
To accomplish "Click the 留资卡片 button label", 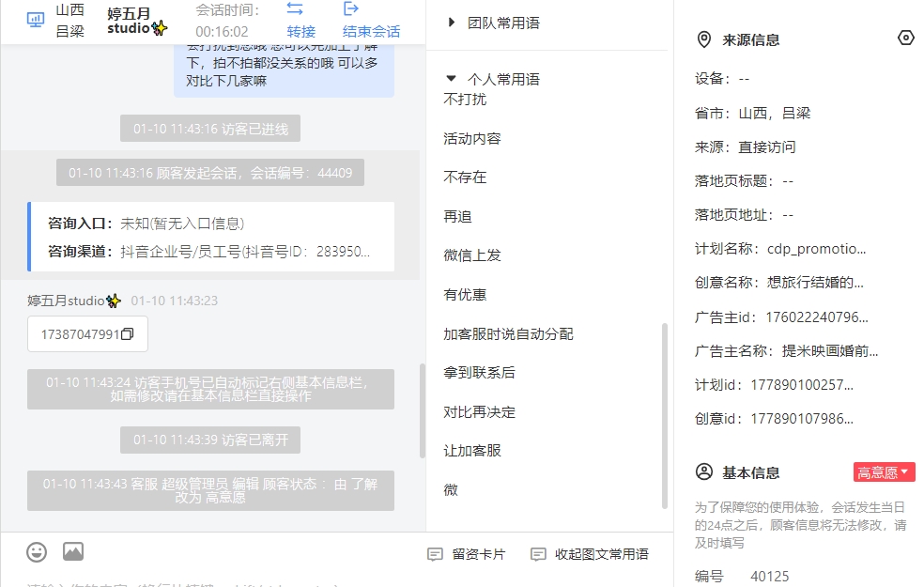I will [479, 554].
